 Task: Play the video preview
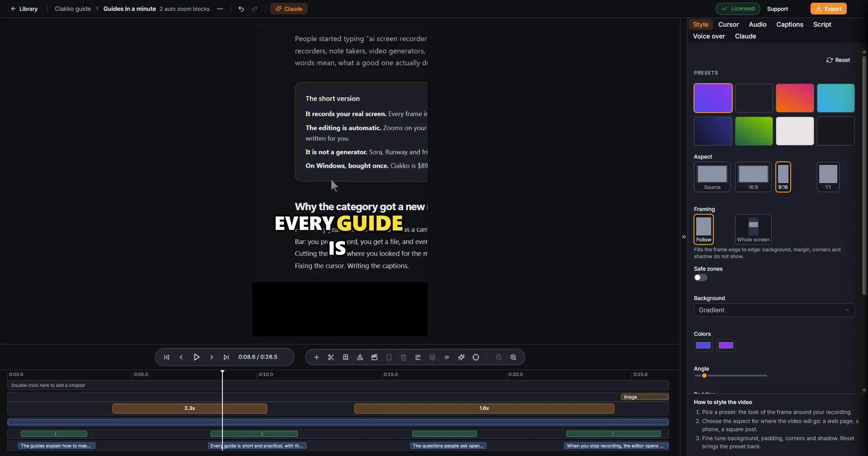tap(197, 357)
